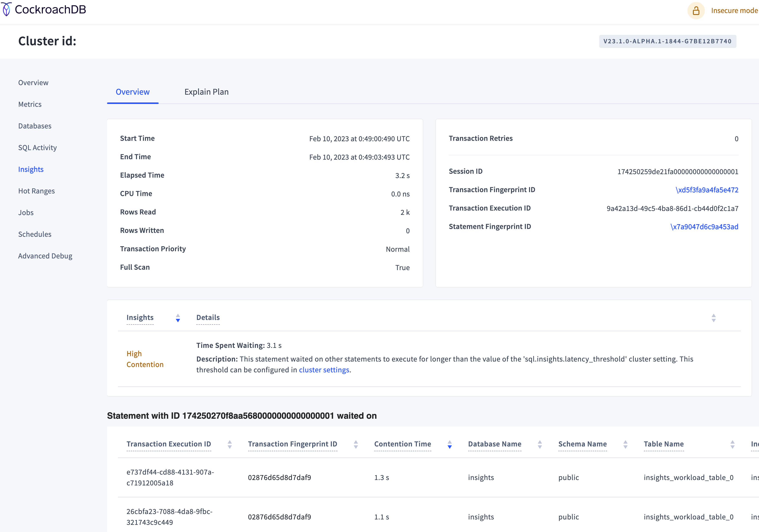Click the Table Name column header
Screen dimensions: 759x532
664,444
